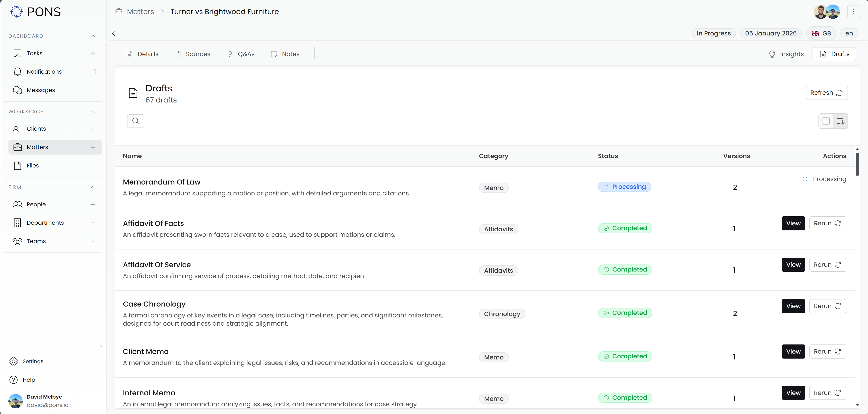This screenshot has height=414, width=868.
Task: Collapse the DASHBOARD section
Action: pyautogui.click(x=93, y=36)
